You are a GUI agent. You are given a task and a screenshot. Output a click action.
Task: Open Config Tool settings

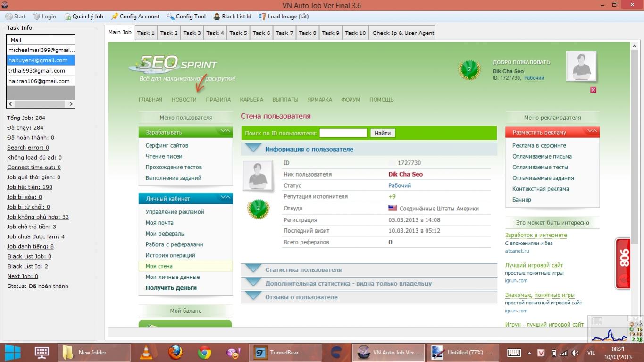tap(186, 17)
